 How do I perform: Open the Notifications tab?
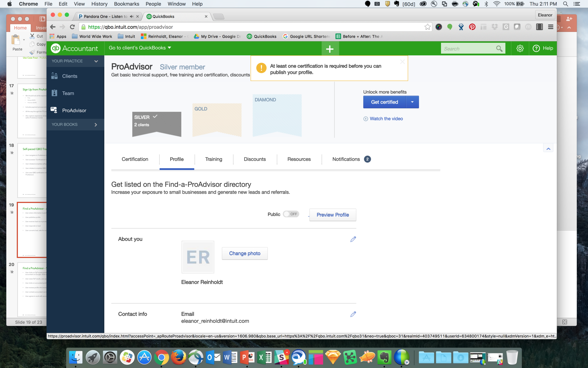tap(351, 159)
